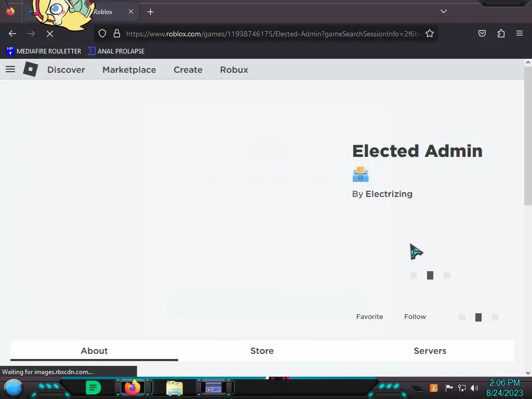Go back using the browser back arrow
Image resolution: width=532 pixels, height=399 pixels.
12,34
